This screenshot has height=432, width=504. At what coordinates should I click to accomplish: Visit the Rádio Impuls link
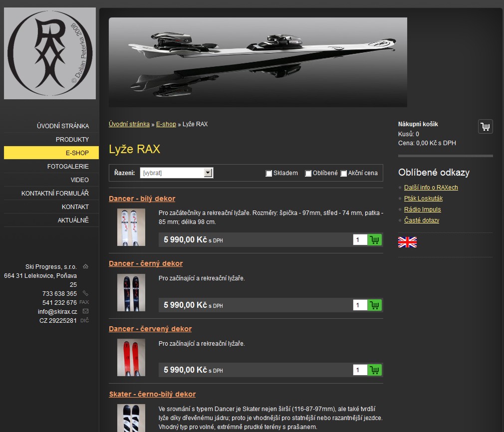click(422, 209)
